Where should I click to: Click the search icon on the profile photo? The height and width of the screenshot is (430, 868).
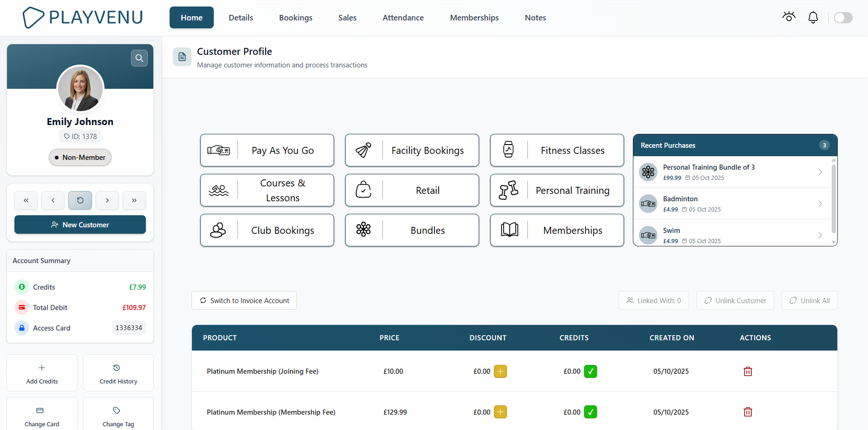coord(139,58)
